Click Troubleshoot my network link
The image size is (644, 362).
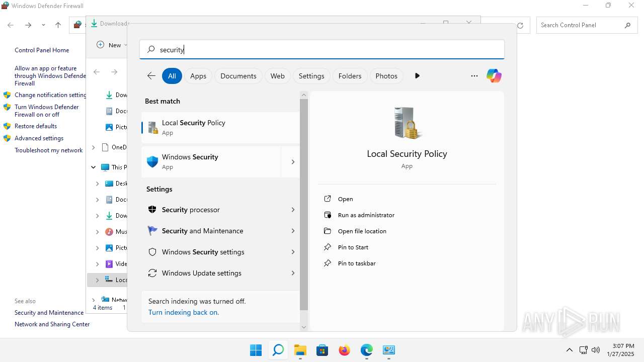[49, 150]
